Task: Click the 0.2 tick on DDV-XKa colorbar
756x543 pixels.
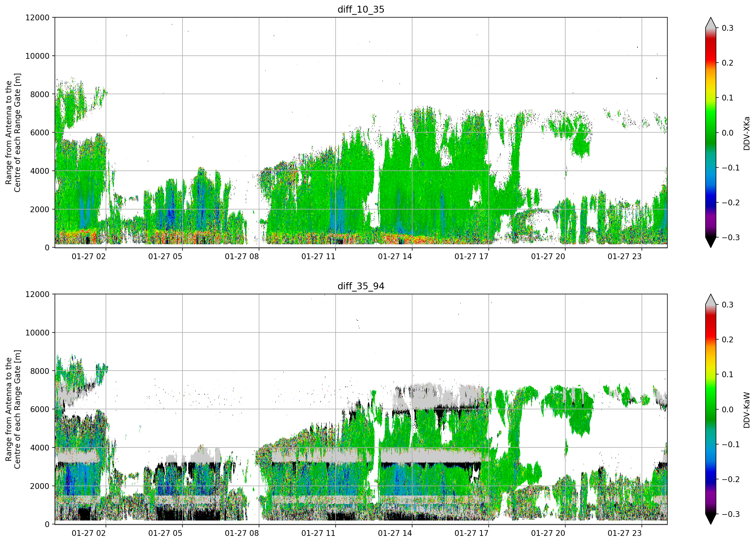Action: tap(727, 63)
